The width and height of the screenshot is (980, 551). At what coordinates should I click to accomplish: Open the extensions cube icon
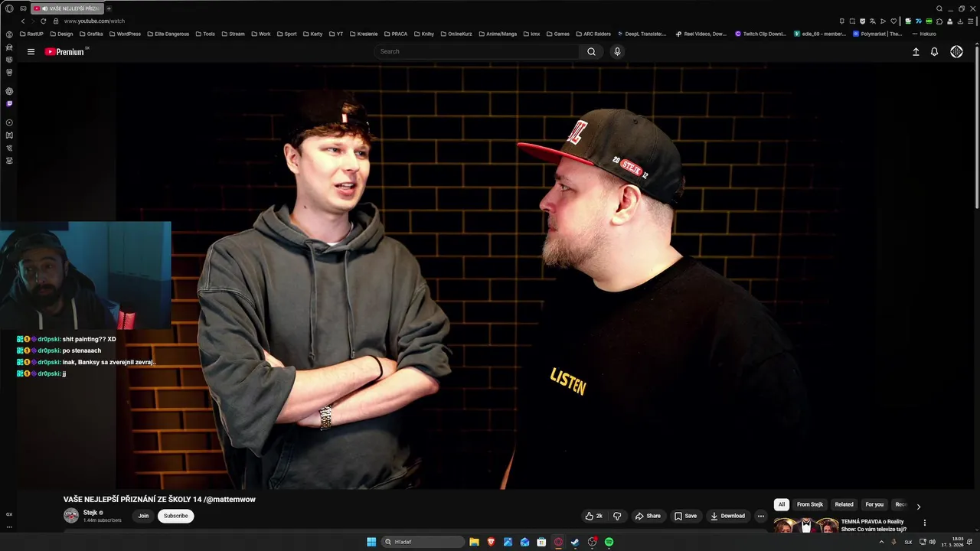pos(939,21)
